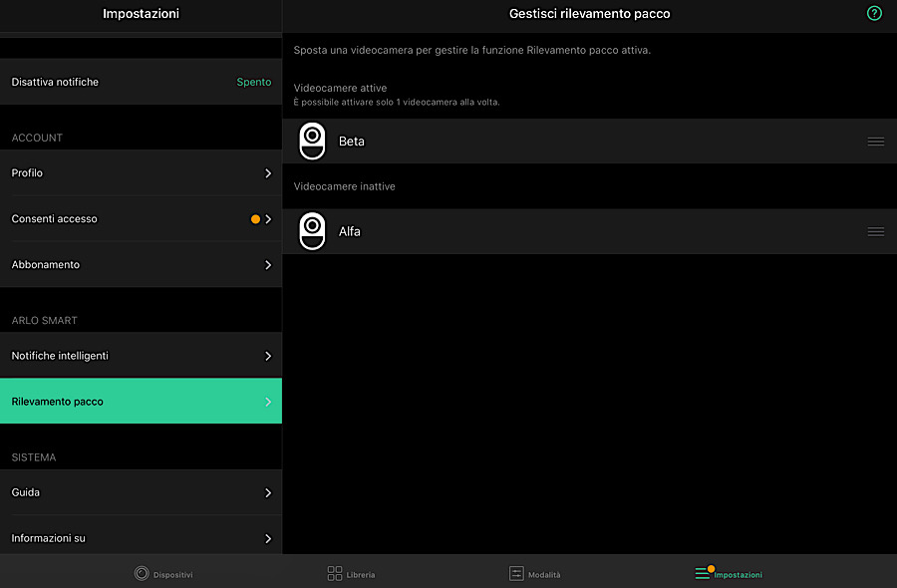Click the ACCOUNT section header
Viewport: 897px width, 588px height.
[37, 138]
